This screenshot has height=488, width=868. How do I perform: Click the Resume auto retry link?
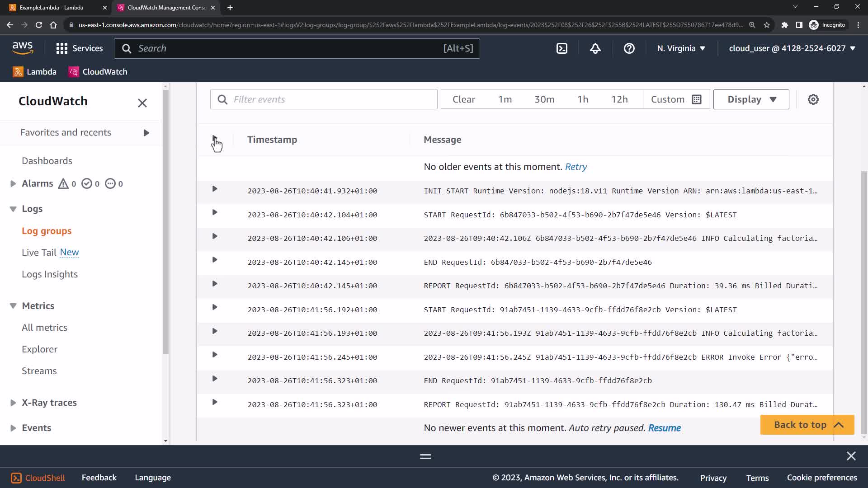point(664,428)
